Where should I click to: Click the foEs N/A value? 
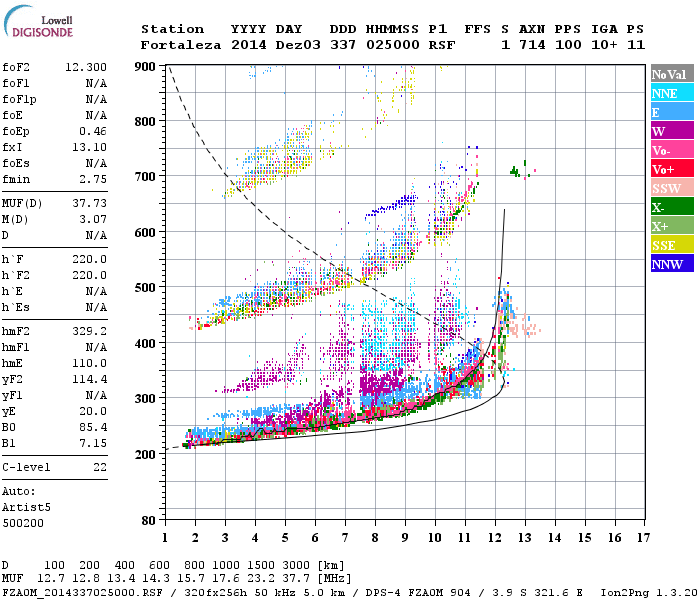(x=96, y=163)
